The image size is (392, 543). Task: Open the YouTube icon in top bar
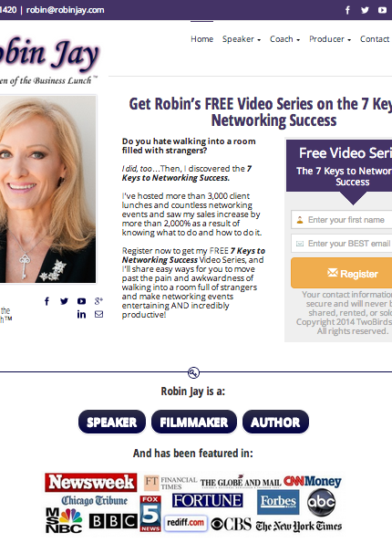[382, 10]
